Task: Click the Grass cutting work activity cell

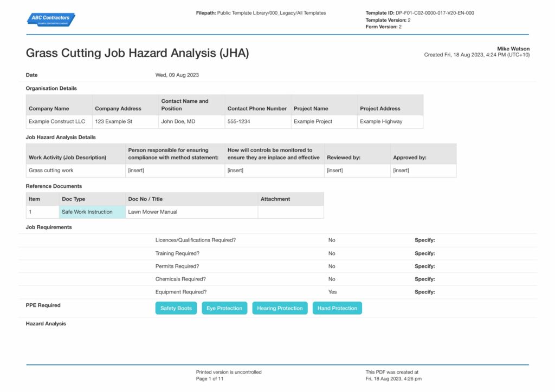Action: click(x=75, y=171)
